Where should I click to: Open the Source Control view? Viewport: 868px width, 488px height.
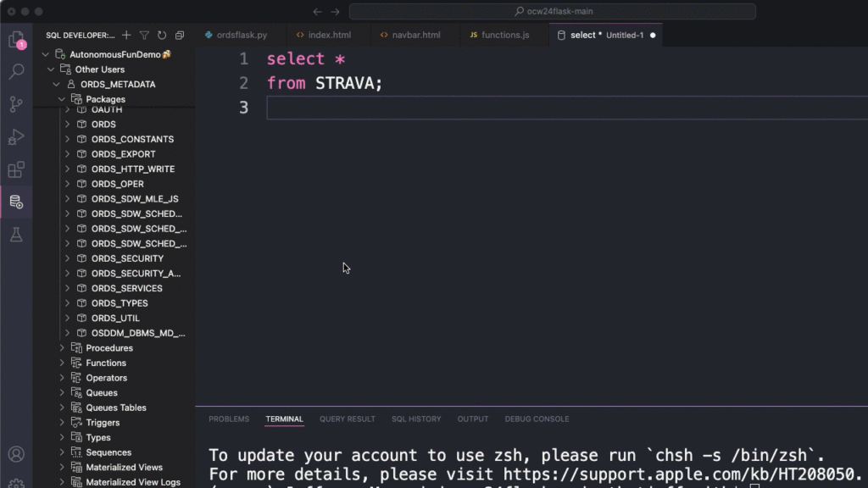point(17,104)
